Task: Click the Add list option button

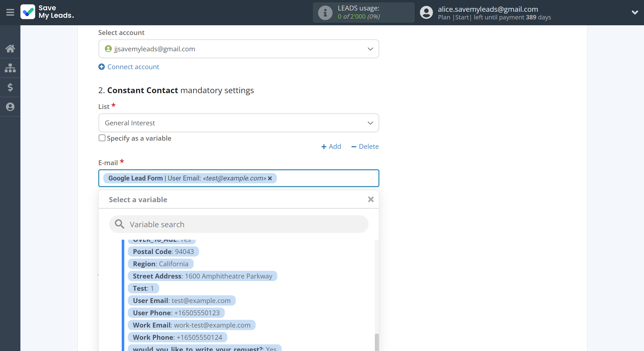Action: point(331,146)
